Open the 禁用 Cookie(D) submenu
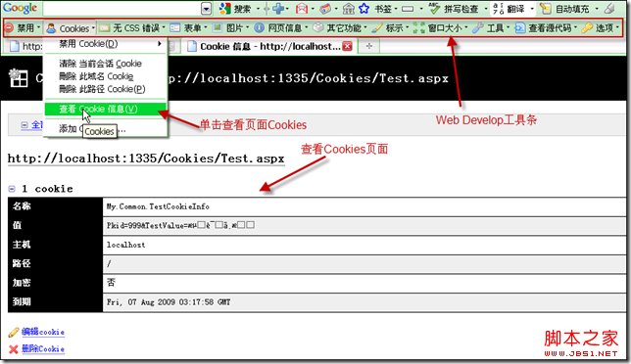Viewport: 631px width, 364px height. point(106,44)
